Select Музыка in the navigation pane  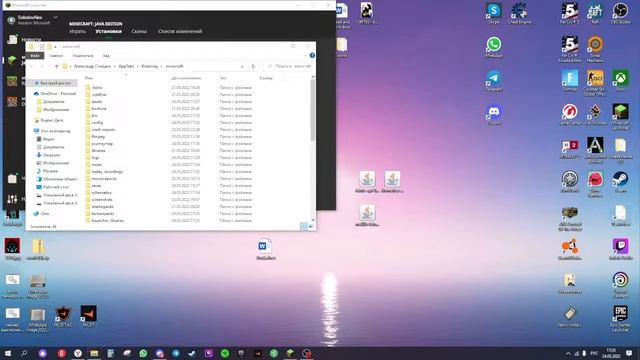coord(47,171)
